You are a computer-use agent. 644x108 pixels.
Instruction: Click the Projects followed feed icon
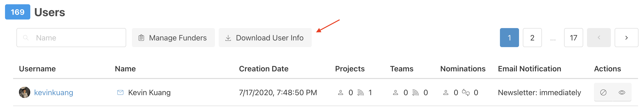(360, 93)
